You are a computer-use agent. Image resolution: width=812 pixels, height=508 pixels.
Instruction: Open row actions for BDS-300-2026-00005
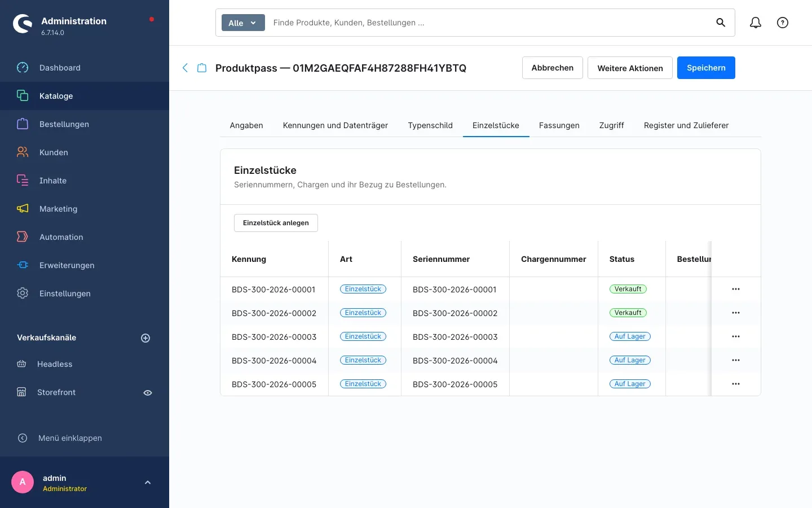coord(736,384)
